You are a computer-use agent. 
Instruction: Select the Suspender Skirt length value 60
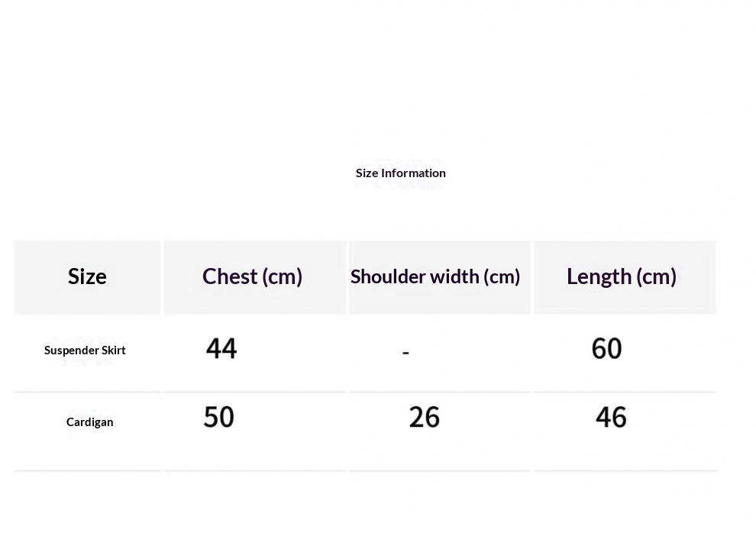pyautogui.click(x=607, y=349)
